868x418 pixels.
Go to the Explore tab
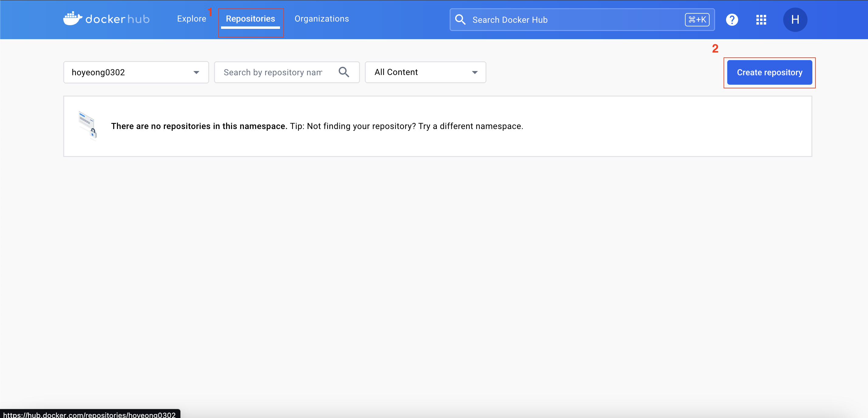[192, 19]
